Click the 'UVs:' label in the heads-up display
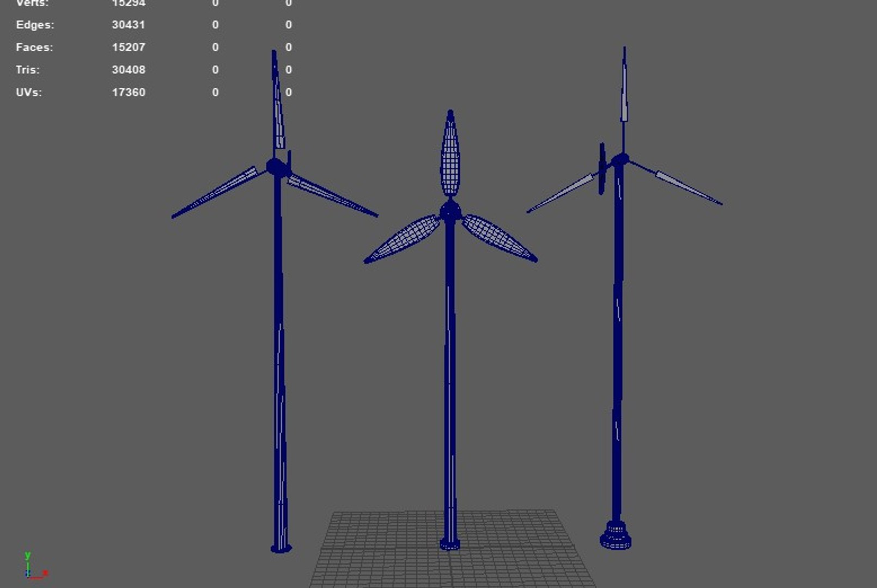This screenshot has height=588, width=877. [x=29, y=93]
